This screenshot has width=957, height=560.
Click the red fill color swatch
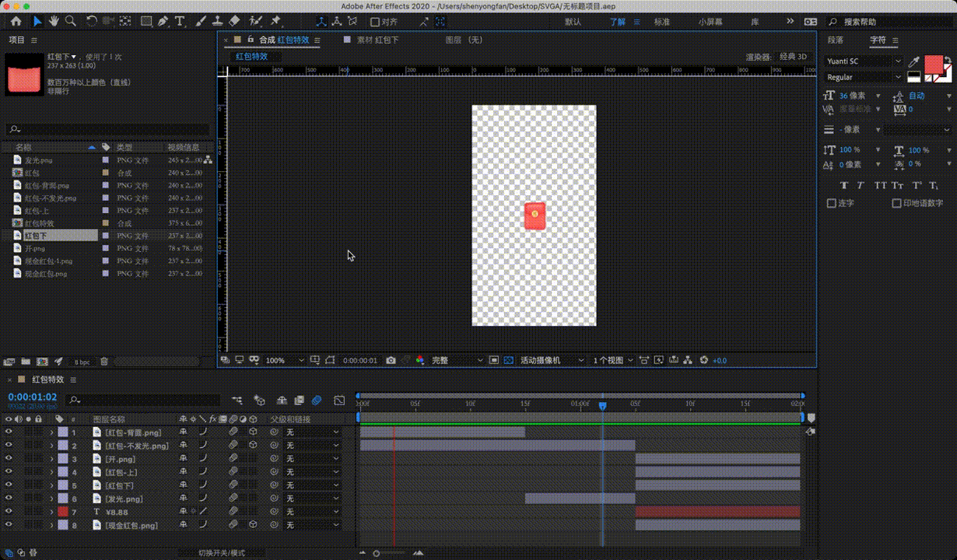[x=934, y=65]
